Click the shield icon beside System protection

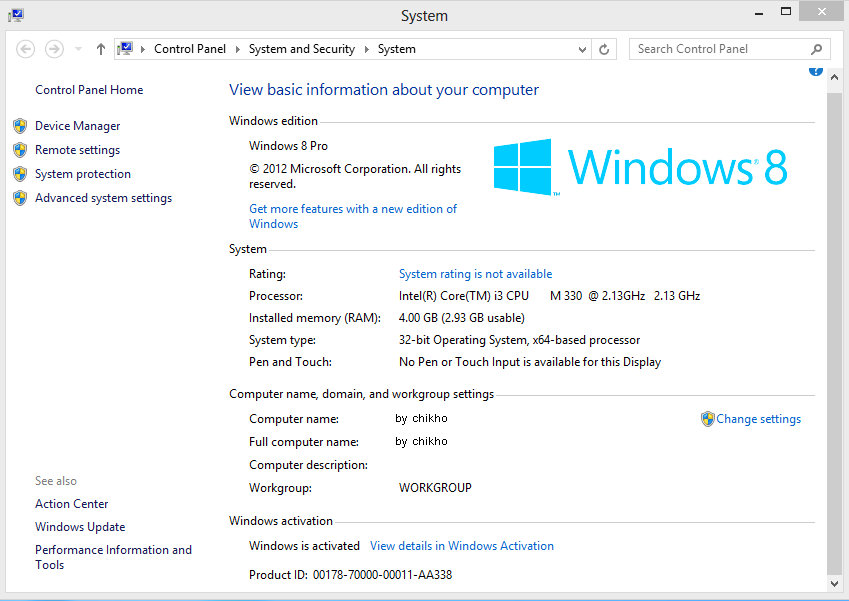point(20,174)
